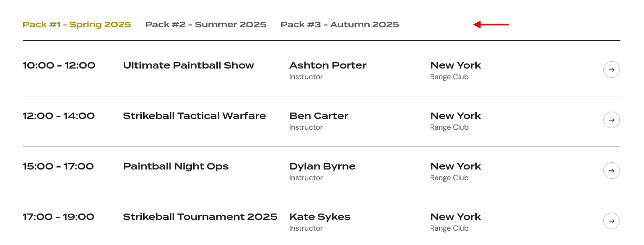The width and height of the screenshot is (644, 245).
Task: Click arrow icon for Strikeball Tournament 2025
Action: click(x=612, y=221)
